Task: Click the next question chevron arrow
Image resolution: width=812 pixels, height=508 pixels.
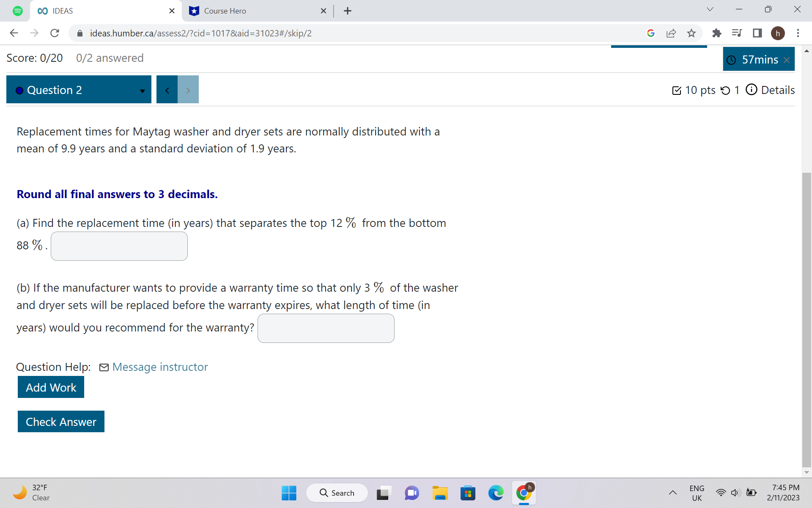Action: pyautogui.click(x=188, y=90)
